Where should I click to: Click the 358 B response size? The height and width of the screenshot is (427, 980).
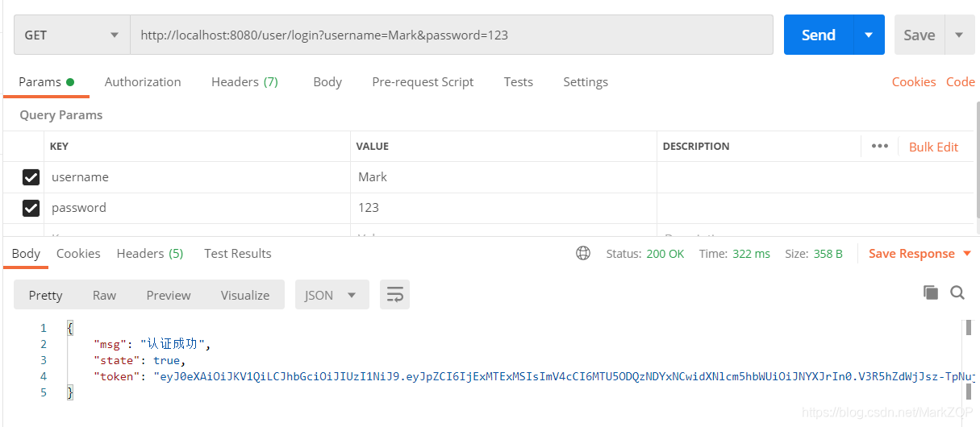click(828, 254)
